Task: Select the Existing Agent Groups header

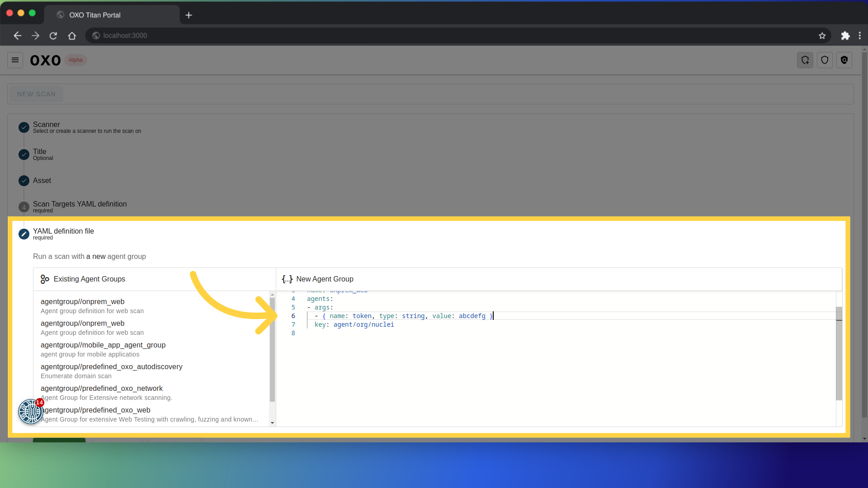Action: coord(154,279)
